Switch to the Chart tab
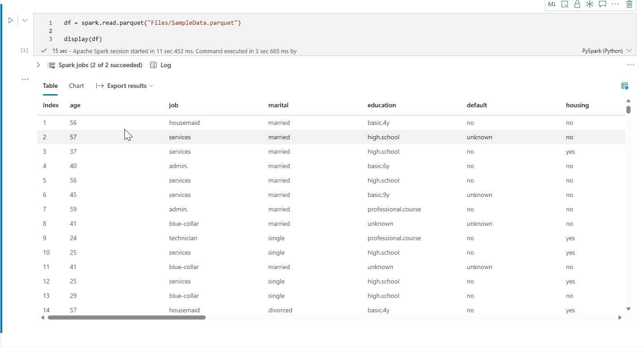 pos(77,86)
